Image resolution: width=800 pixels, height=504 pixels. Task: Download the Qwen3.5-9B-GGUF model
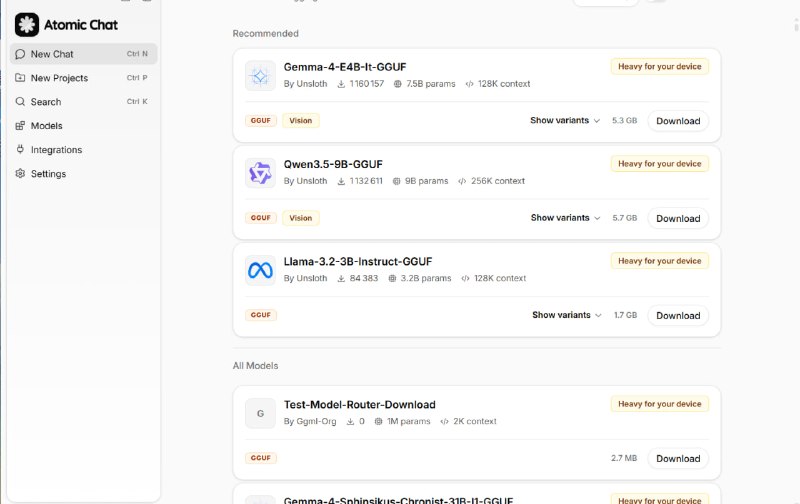click(x=678, y=218)
